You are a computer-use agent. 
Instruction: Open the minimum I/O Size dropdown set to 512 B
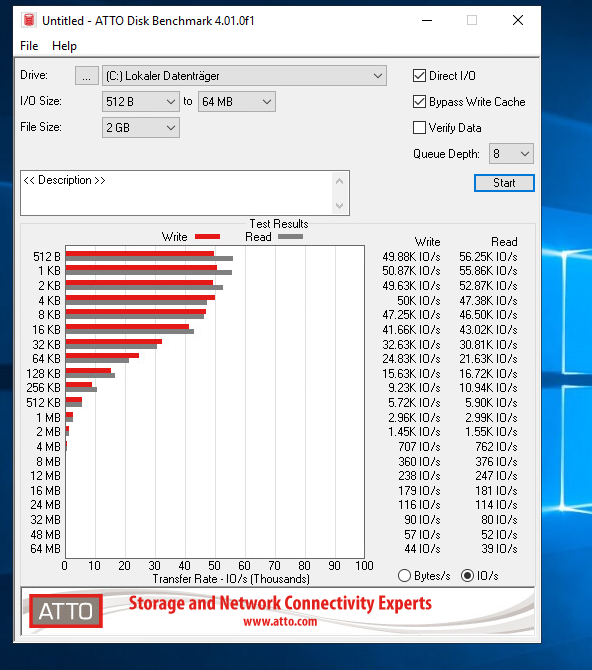[x=141, y=102]
